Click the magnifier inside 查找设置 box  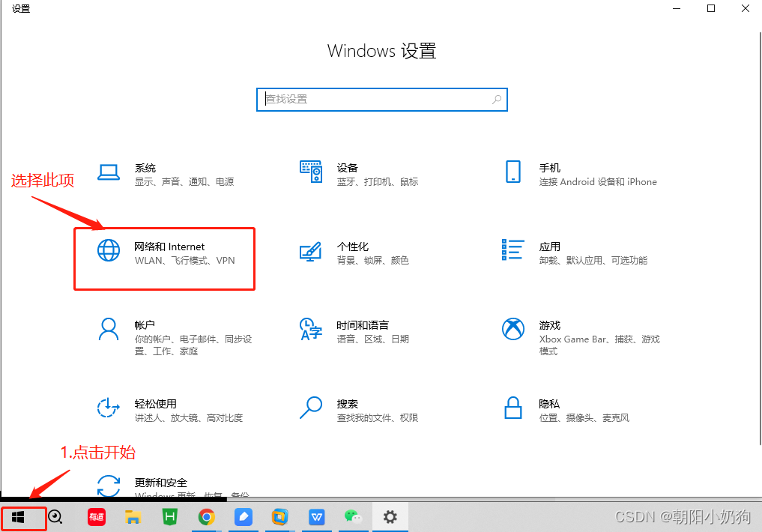[x=497, y=100]
